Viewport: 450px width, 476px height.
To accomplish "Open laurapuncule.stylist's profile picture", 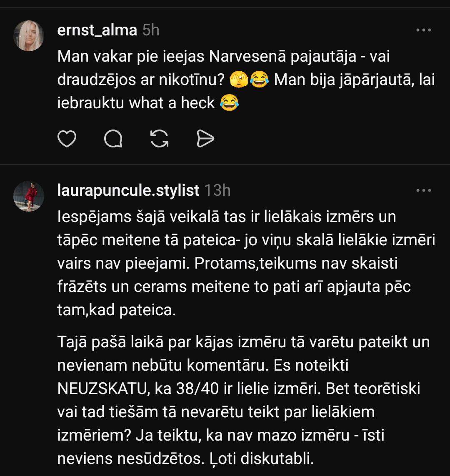I will click(x=29, y=196).
